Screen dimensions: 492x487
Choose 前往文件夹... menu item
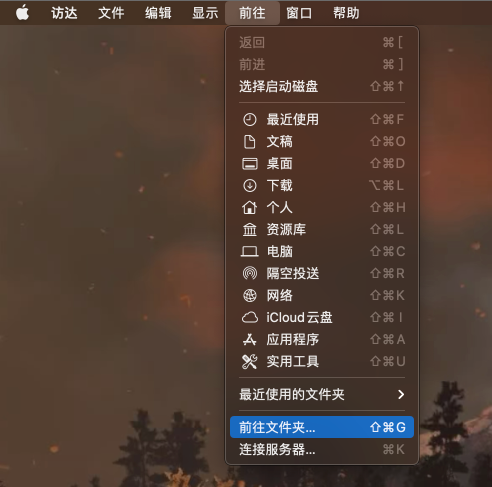(322, 427)
